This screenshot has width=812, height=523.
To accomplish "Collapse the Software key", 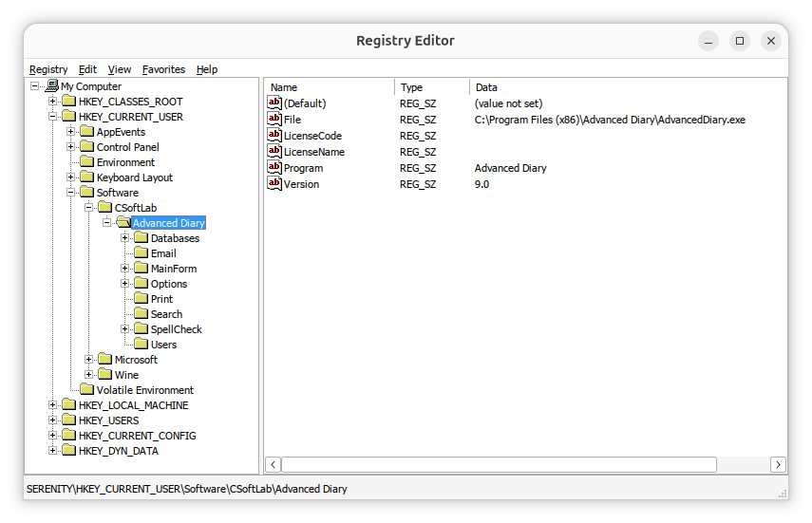I will point(70,192).
